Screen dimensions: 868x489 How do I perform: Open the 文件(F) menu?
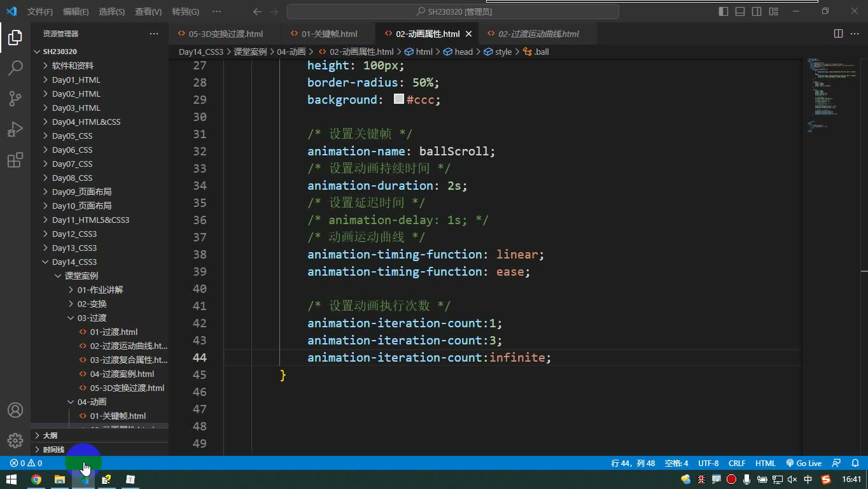click(40, 11)
